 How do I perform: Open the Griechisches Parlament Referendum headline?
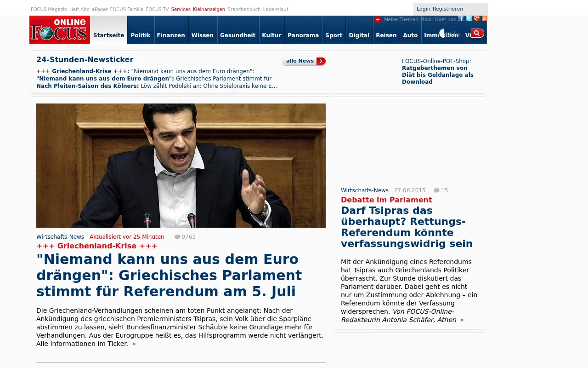click(x=169, y=276)
